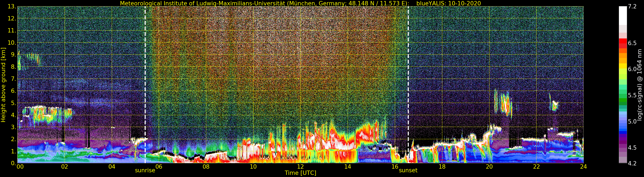644x177 pixels.
Task: Click the "4.2" value on the colorbar
Action: click(x=632, y=163)
